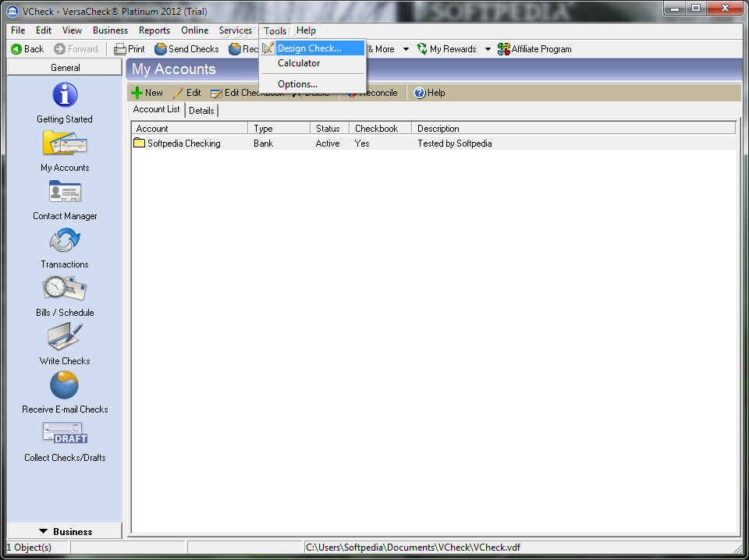Sort by Description column header
The height and width of the screenshot is (560, 749).
pyautogui.click(x=573, y=129)
